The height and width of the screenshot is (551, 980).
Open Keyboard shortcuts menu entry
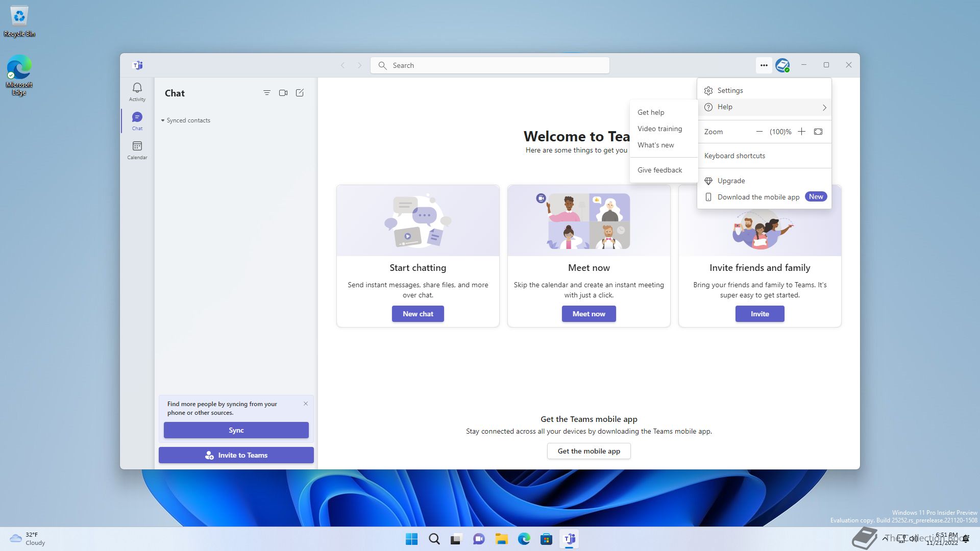pos(734,156)
